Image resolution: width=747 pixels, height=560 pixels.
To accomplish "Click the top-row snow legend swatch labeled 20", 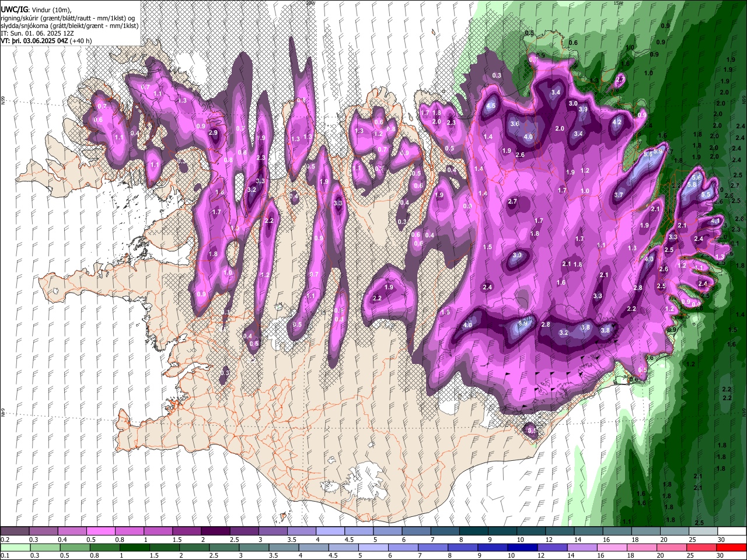I will click(x=675, y=531).
